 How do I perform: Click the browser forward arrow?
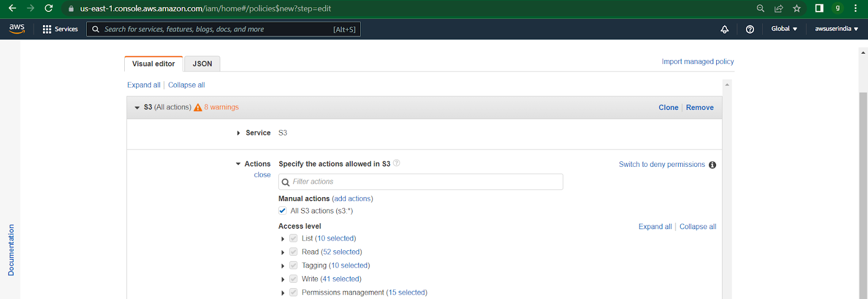30,8
